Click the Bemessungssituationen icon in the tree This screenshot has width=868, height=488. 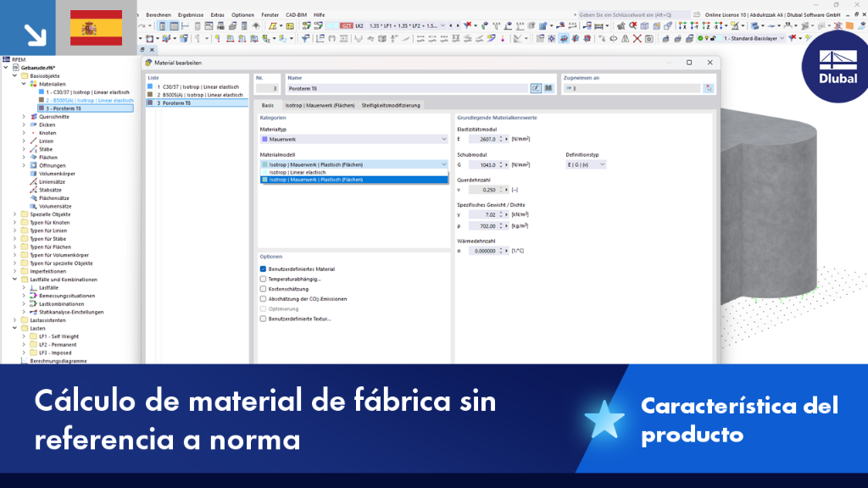tap(33, 296)
